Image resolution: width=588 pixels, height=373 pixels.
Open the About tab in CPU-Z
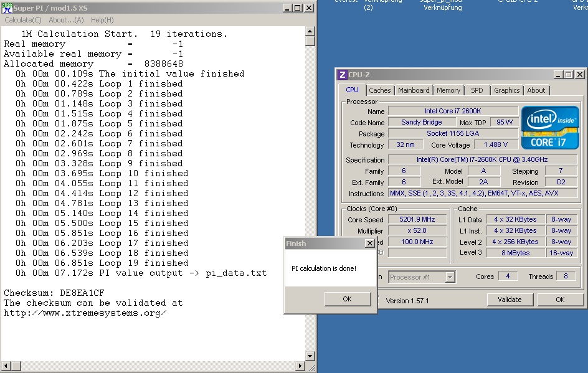point(536,90)
